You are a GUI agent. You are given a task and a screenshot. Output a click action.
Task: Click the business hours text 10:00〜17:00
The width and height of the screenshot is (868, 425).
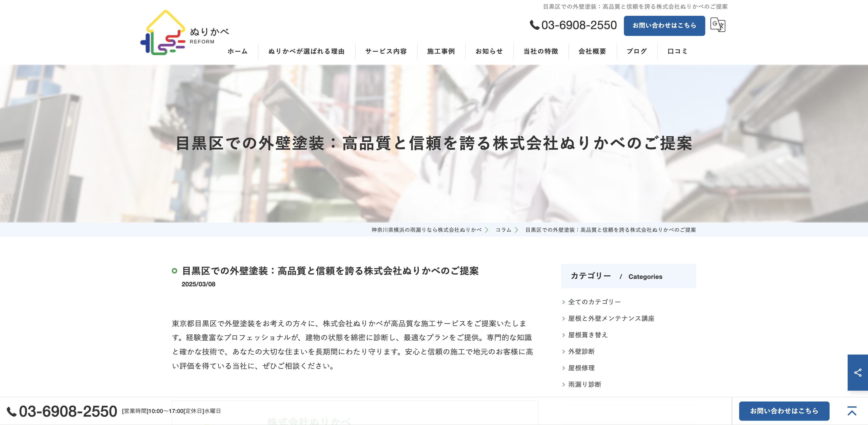(171, 411)
